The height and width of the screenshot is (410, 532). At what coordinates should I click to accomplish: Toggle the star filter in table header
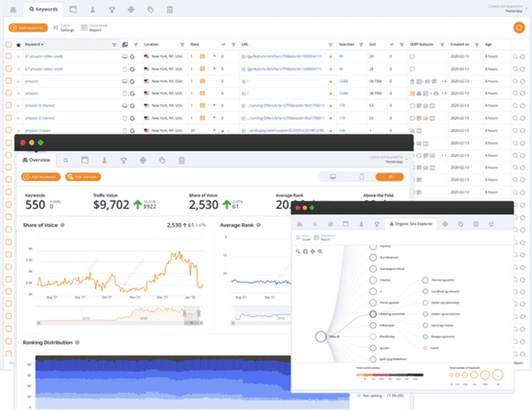(x=18, y=44)
